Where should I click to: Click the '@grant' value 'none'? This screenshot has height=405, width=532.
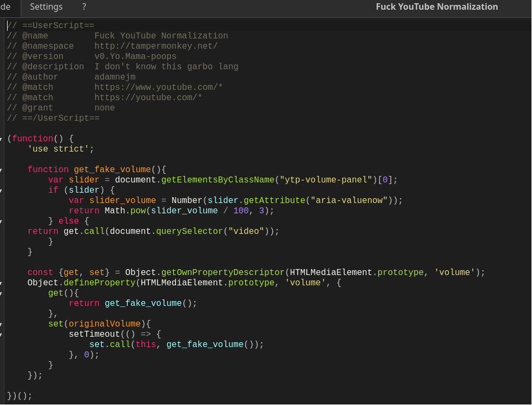click(x=104, y=108)
